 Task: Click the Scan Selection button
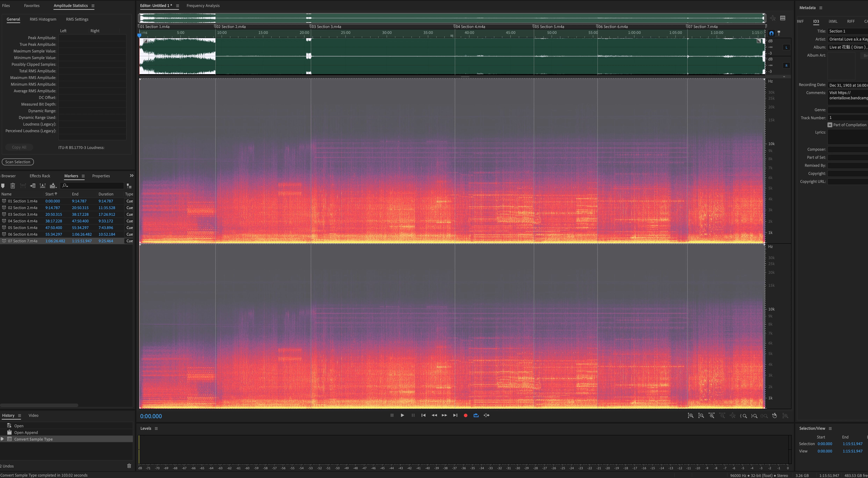point(17,162)
